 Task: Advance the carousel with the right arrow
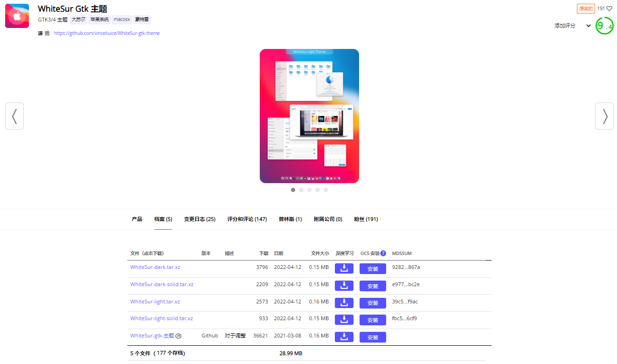click(x=604, y=116)
